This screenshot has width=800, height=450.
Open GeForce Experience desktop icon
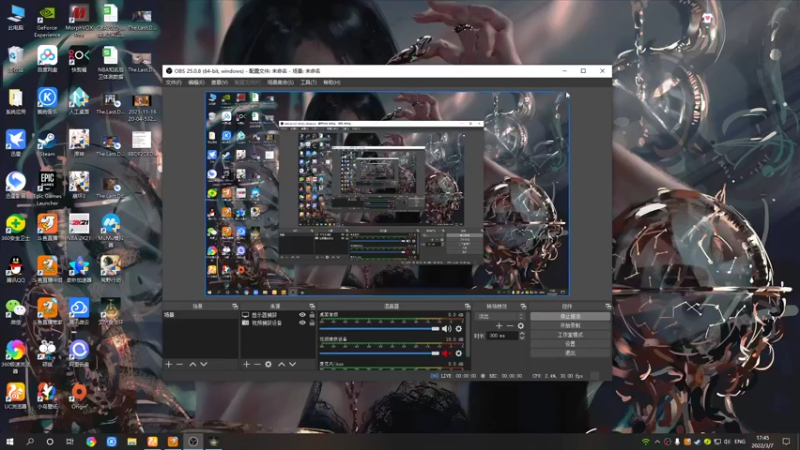pos(47,21)
